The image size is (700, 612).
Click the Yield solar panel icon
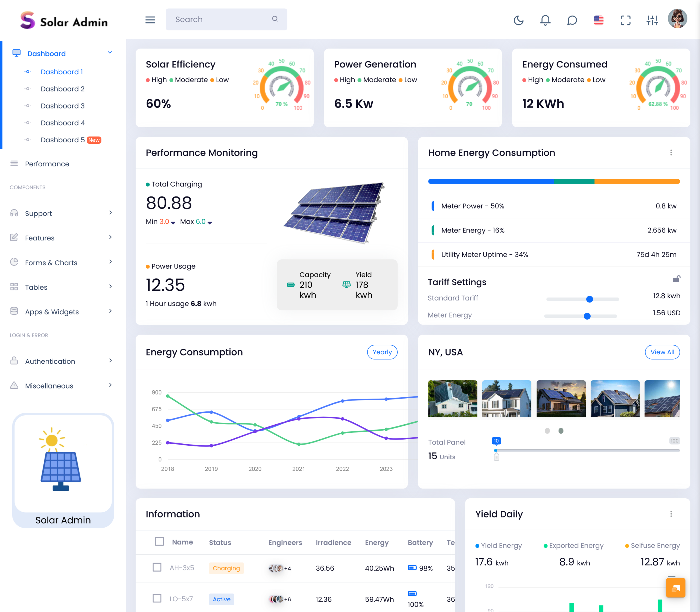pos(347,285)
